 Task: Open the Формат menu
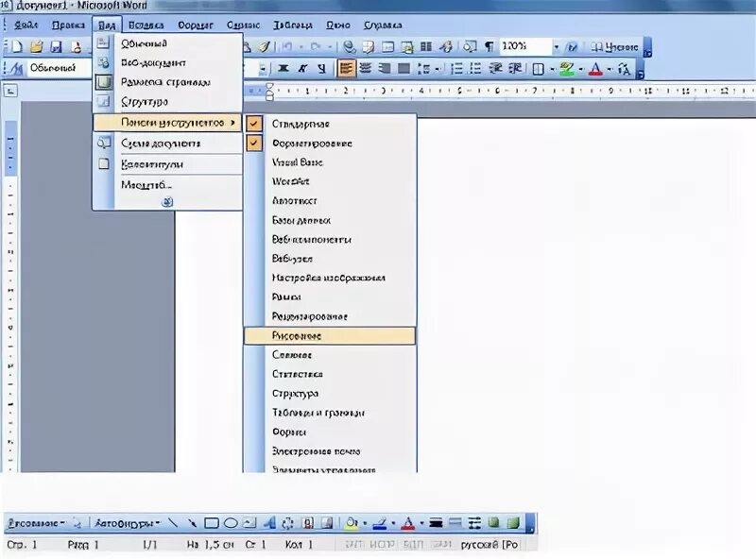click(196, 25)
